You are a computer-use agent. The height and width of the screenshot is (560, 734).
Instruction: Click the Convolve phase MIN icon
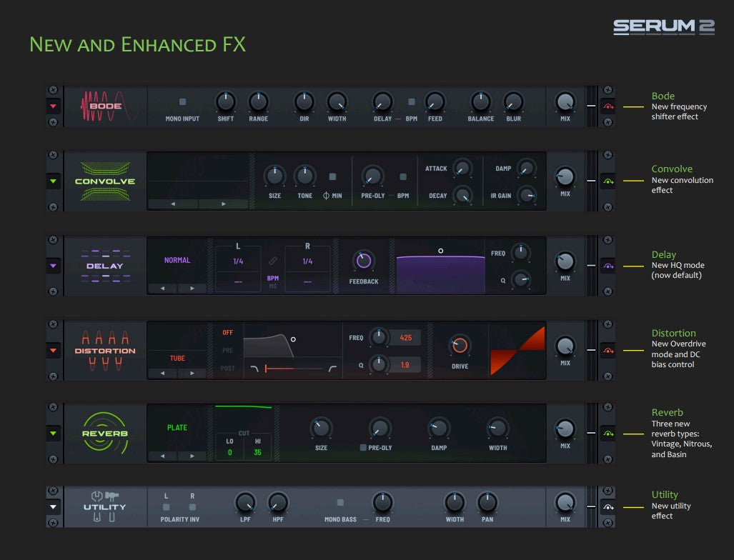(327, 196)
